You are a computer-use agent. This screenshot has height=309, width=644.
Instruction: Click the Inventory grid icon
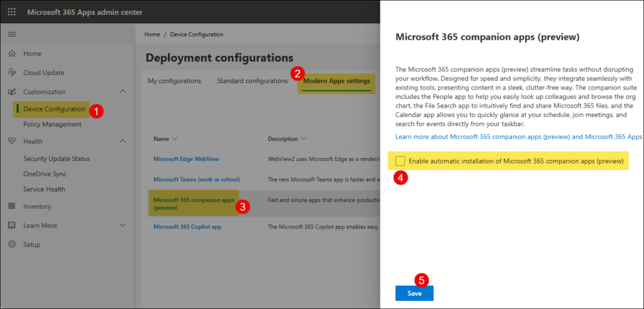pos(12,206)
